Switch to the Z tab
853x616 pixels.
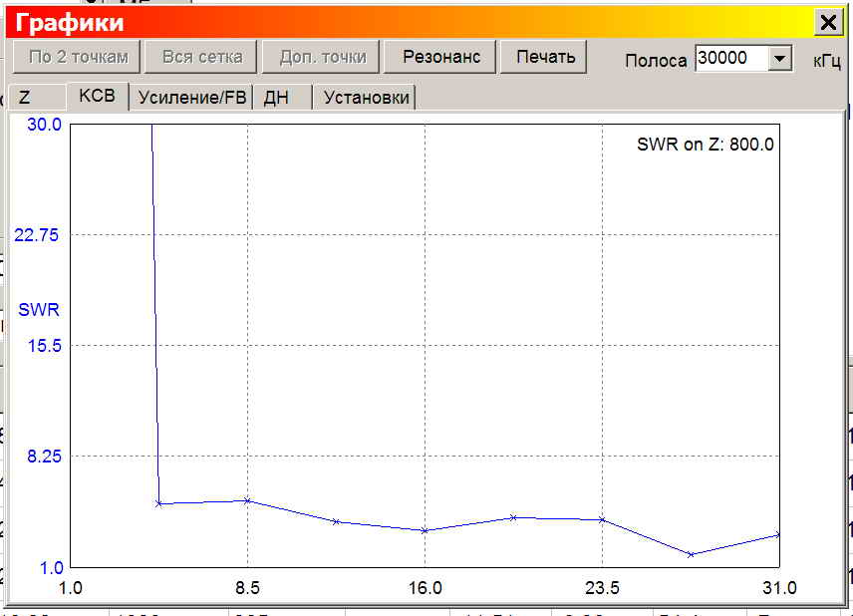(x=36, y=98)
